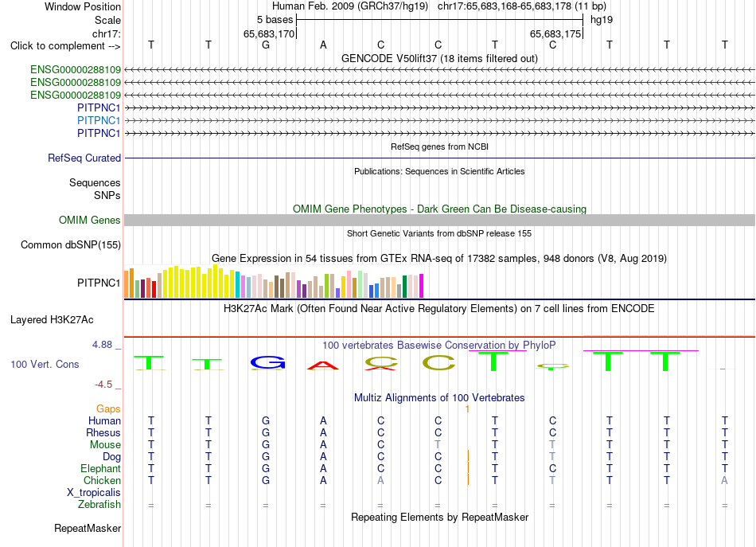The width and height of the screenshot is (756, 547).
Task: Open the GTEx Gene Expression track title
Action: (439, 259)
